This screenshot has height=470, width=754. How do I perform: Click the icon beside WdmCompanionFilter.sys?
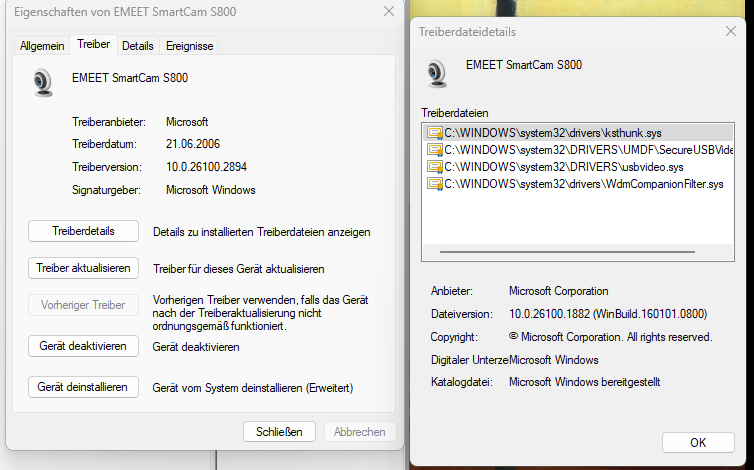(435, 184)
